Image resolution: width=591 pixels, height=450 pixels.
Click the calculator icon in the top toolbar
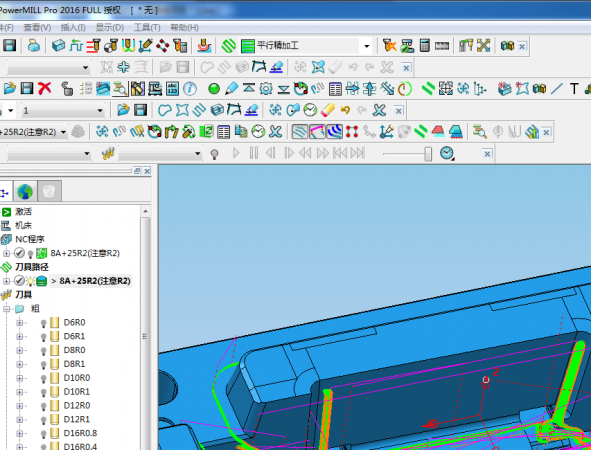coord(424,46)
